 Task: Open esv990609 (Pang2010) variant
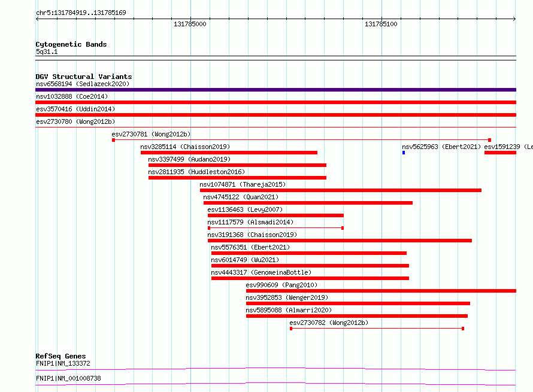pyautogui.click(x=281, y=285)
